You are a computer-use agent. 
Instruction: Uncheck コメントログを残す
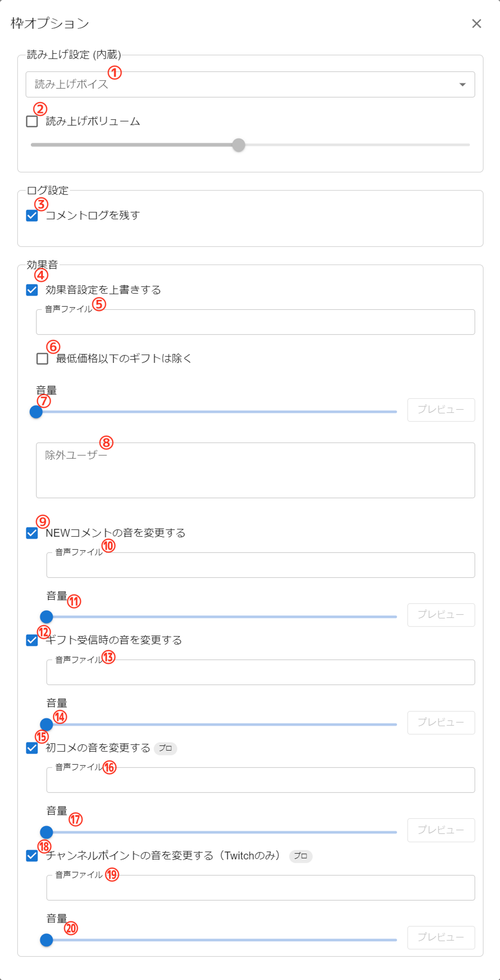click(32, 216)
